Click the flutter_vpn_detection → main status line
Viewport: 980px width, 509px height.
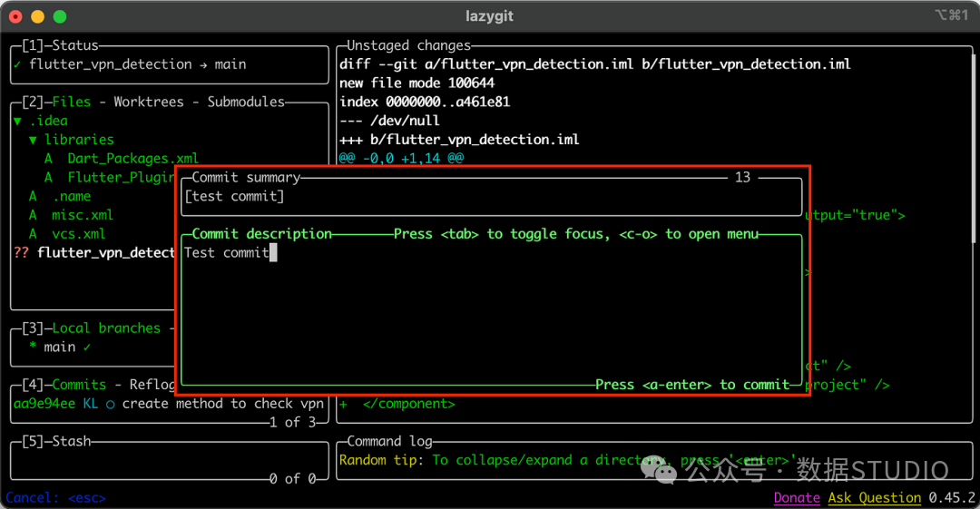[138, 64]
